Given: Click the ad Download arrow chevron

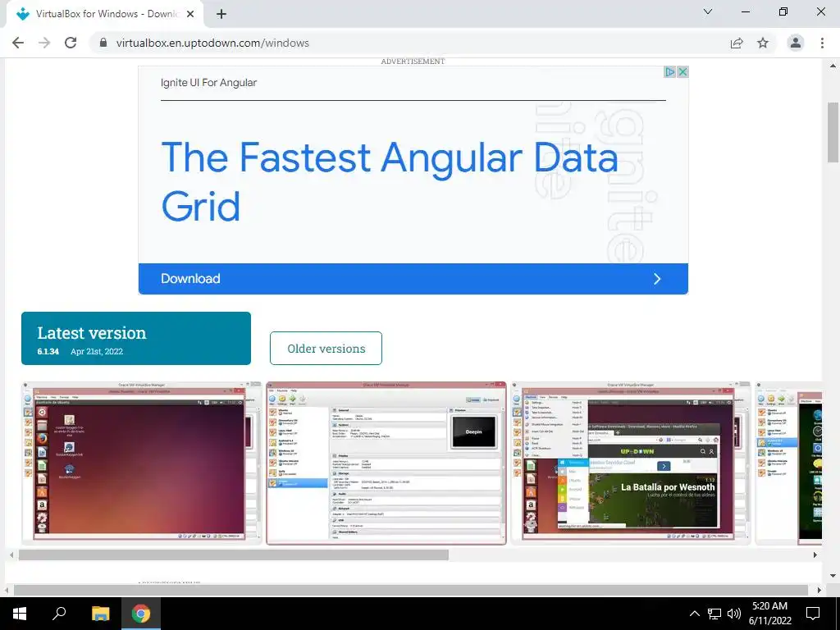Looking at the screenshot, I should tap(657, 279).
